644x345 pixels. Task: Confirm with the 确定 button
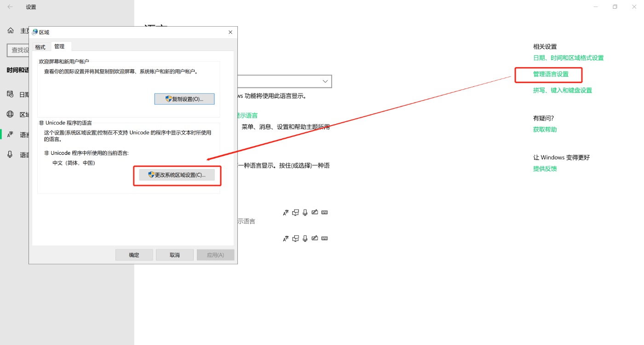[x=134, y=255]
